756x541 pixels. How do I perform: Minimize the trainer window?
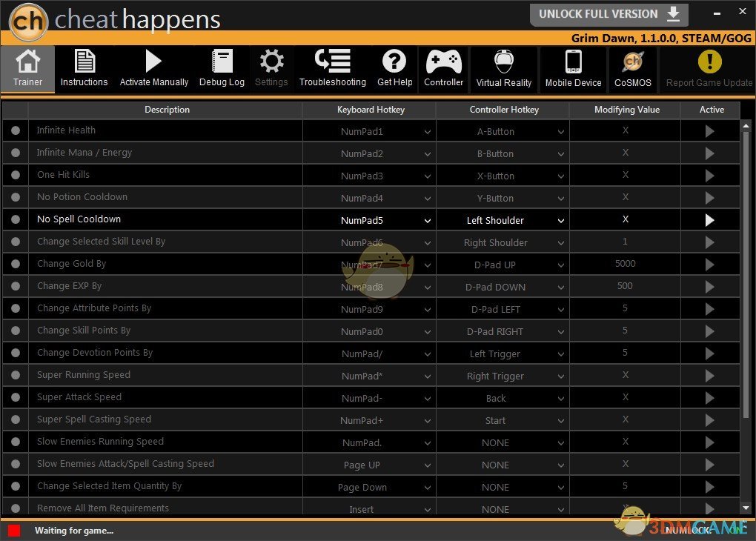[x=717, y=13]
